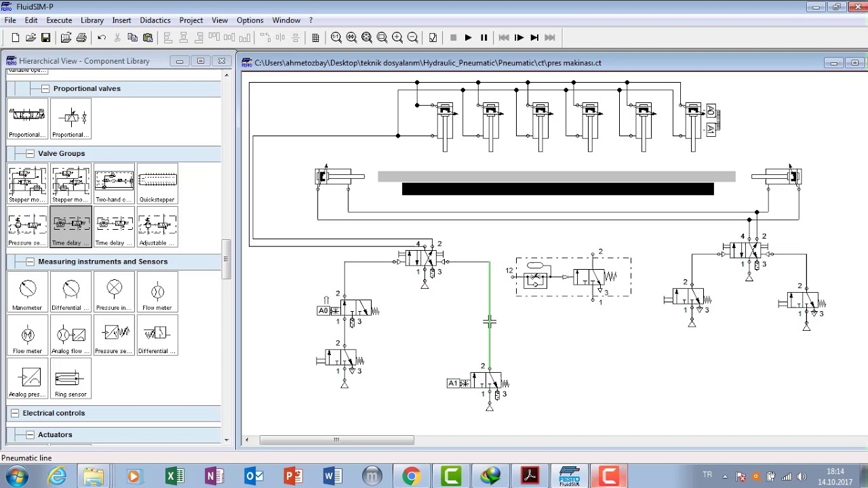Open the Didactics menu
This screenshot has height=488, width=868.
(x=155, y=20)
